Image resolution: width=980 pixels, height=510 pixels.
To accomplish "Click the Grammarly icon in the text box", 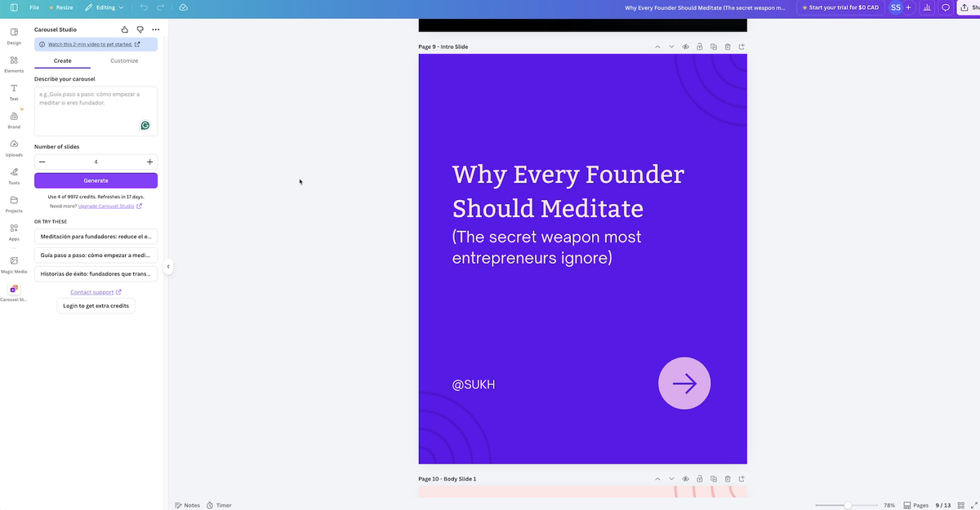I will click(145, 126).
